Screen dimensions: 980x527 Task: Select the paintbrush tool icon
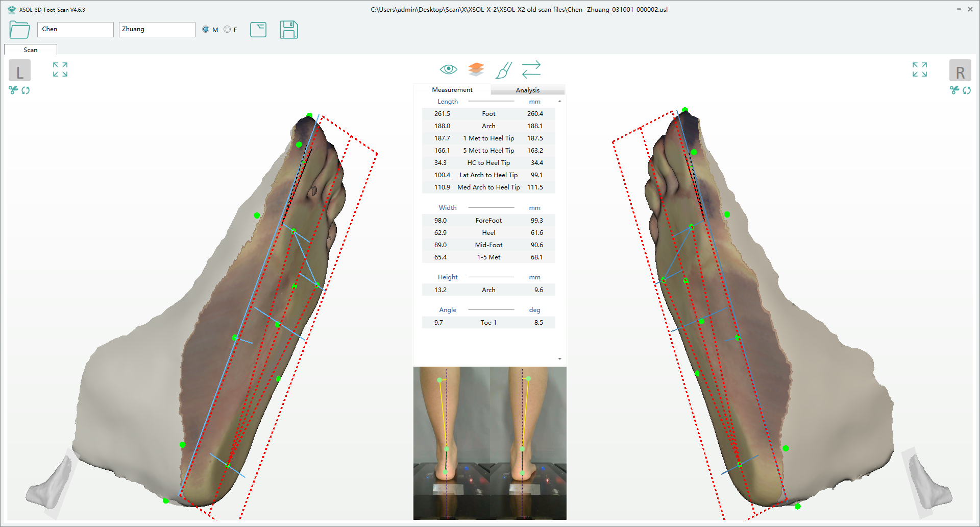[503, 70]
